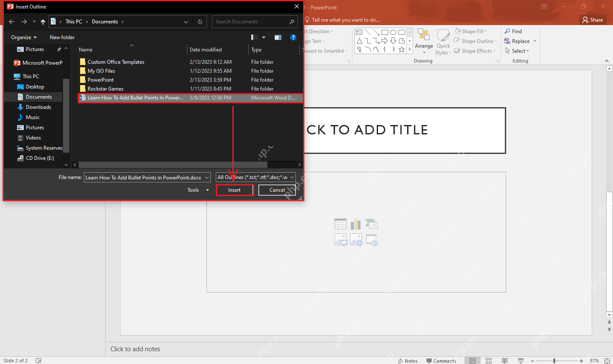Select the star shape in gallery
613x364 pixels.
tap(401, 49)
